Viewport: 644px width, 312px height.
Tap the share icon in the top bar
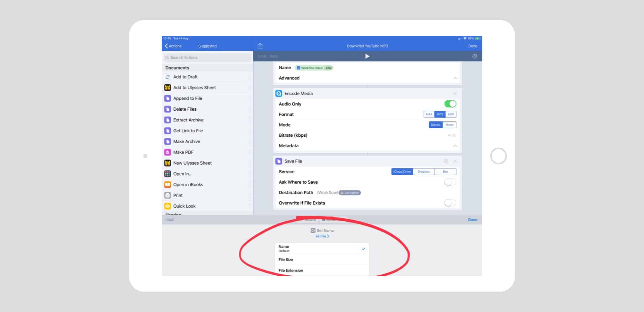coord(260,46)
